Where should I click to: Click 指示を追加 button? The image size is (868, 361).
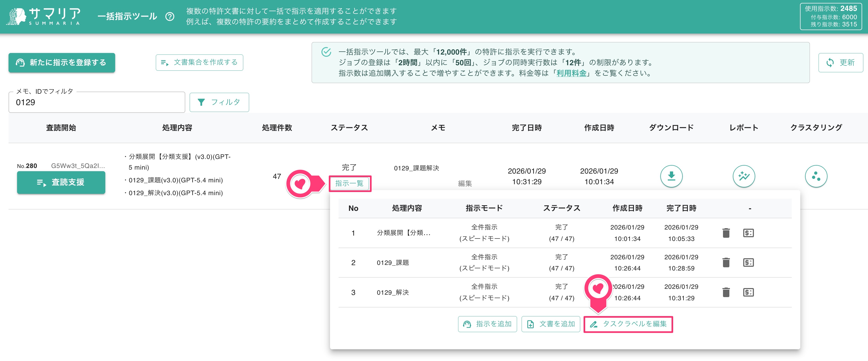487,324
